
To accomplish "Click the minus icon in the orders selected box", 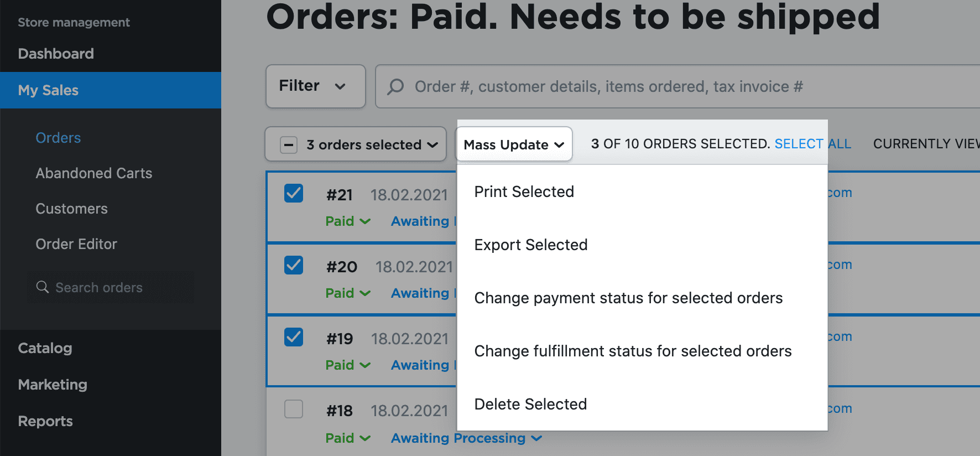I will 289,145.
